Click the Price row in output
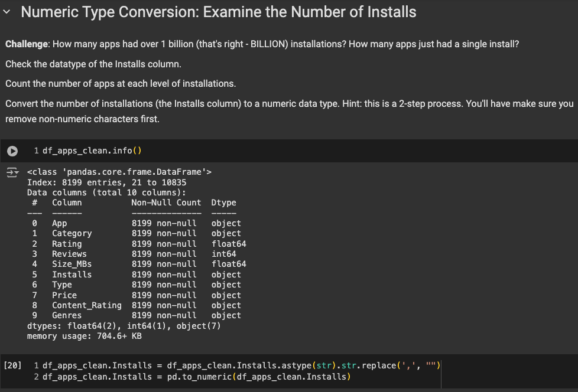Image resolution: width=578 pixels, height=392 pixels. tap(137, 295)
